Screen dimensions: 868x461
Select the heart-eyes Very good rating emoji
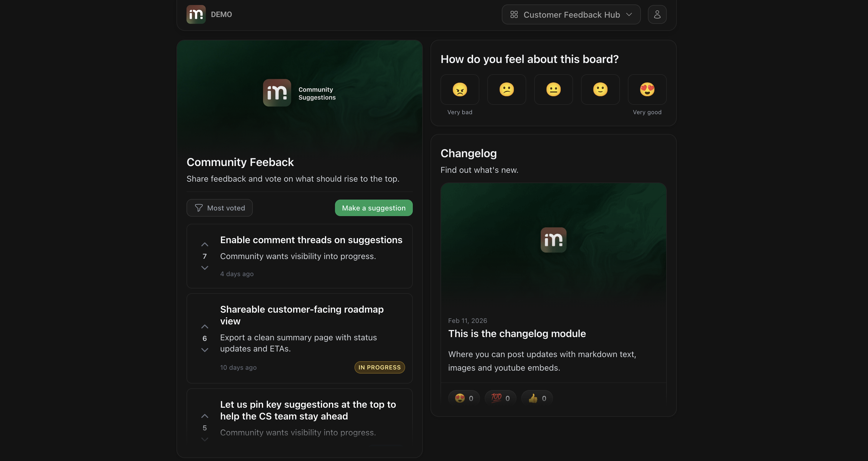647,89
